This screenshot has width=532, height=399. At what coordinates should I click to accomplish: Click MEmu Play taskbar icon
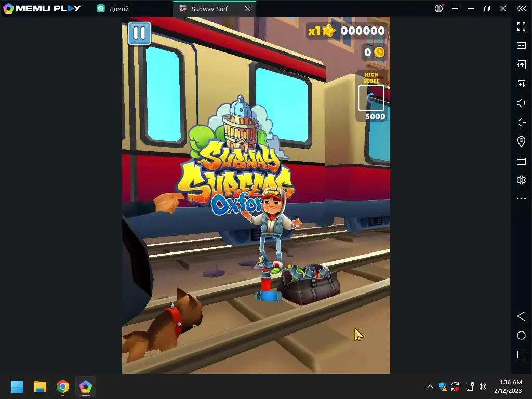click(x=86, y=387)
